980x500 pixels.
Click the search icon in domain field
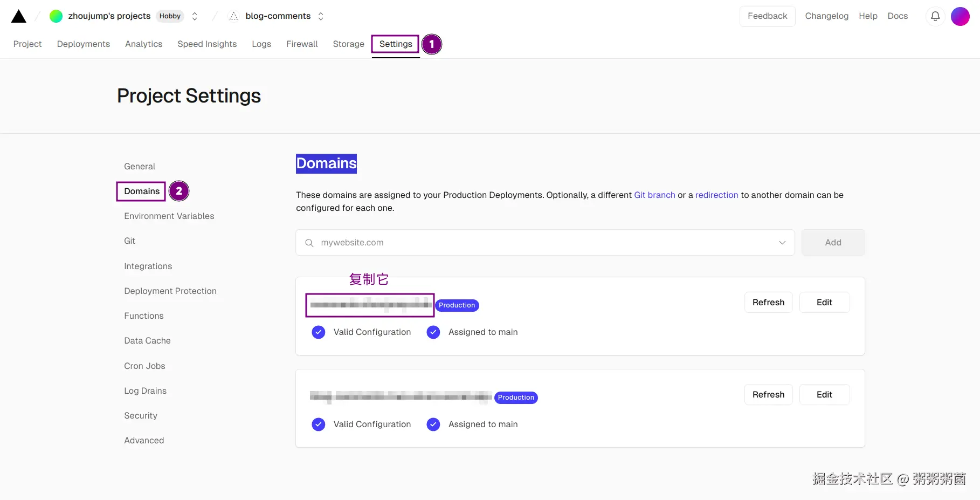click(x=309, y=243)
